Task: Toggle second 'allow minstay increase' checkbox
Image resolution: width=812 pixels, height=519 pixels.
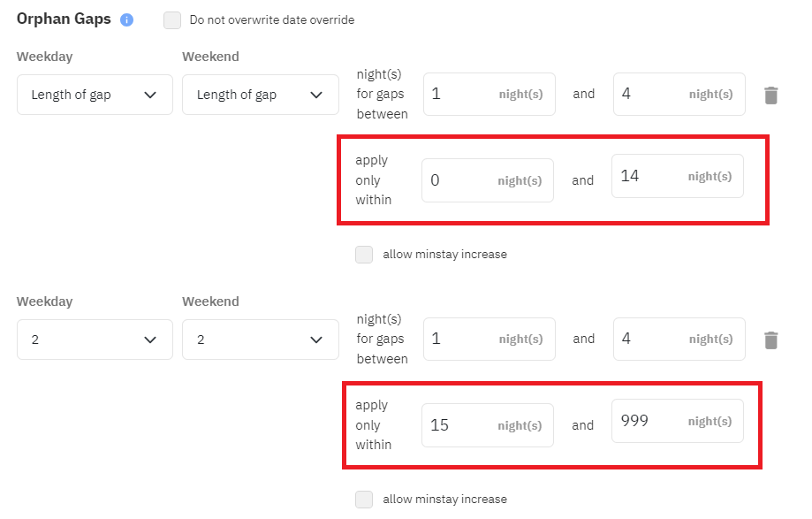Action: coord(364,500)
